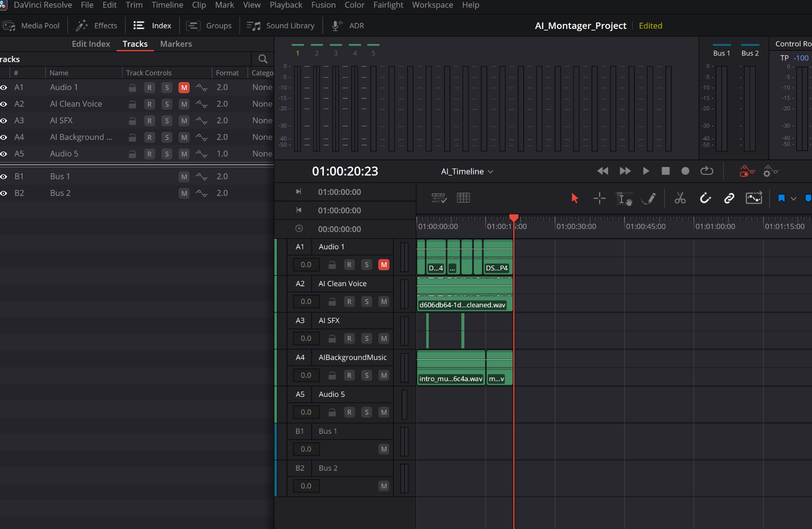
Task: Click the record button
Action: [x=685, y=171]
